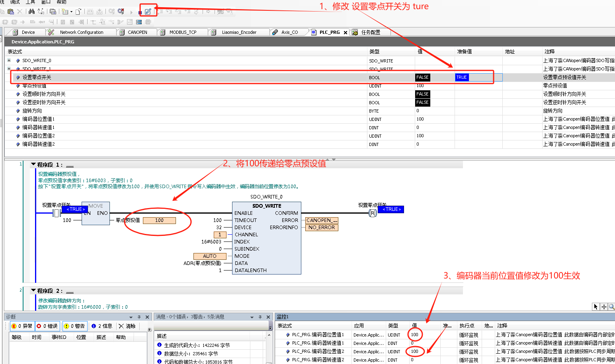Click the Network Configuration tab wrench icon
The width and height of the screenshot is (615, 364).
pos(51,32)
